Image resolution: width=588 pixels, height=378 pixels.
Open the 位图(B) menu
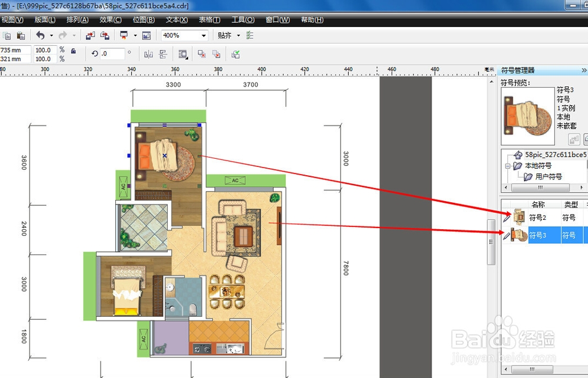tap(143, 20)
